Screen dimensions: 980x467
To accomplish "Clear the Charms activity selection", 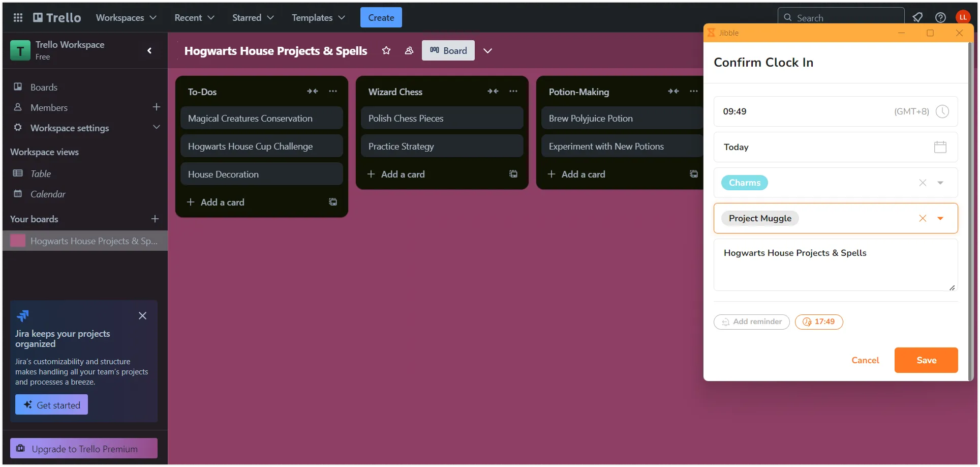I will [x=923, y=183].
